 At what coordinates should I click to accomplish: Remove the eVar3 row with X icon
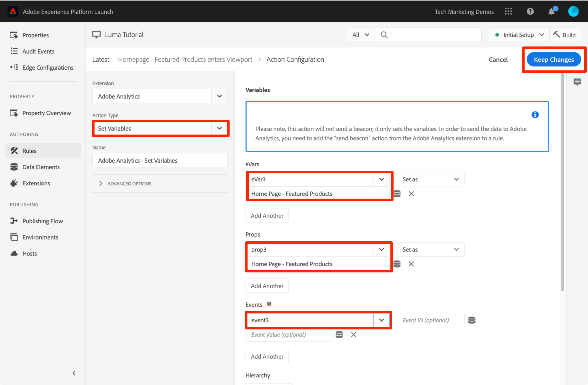point(411,194)
